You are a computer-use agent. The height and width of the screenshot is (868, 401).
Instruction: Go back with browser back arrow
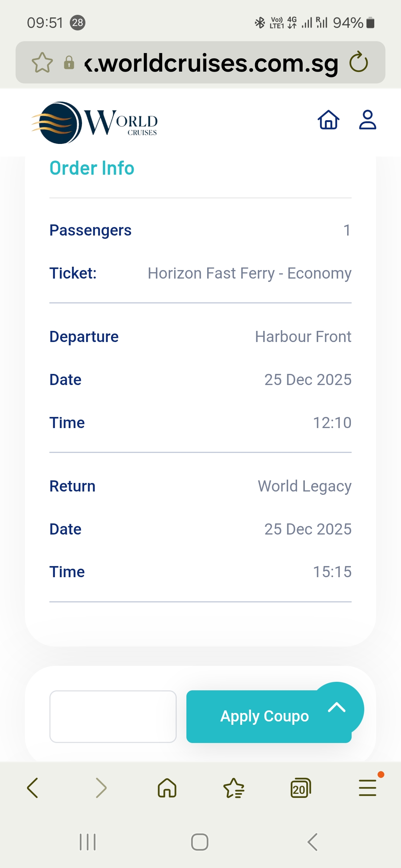[33, 788]
